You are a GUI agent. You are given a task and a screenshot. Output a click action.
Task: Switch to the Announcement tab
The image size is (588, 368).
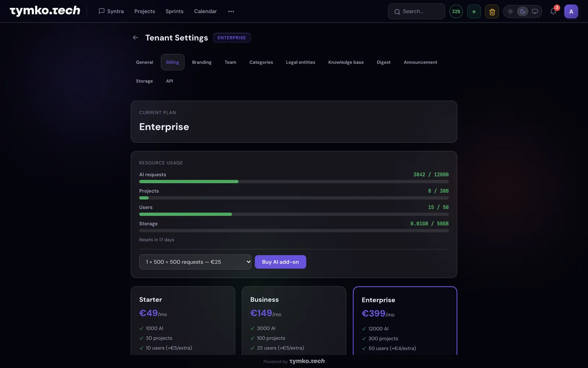[x=420, y=62]
